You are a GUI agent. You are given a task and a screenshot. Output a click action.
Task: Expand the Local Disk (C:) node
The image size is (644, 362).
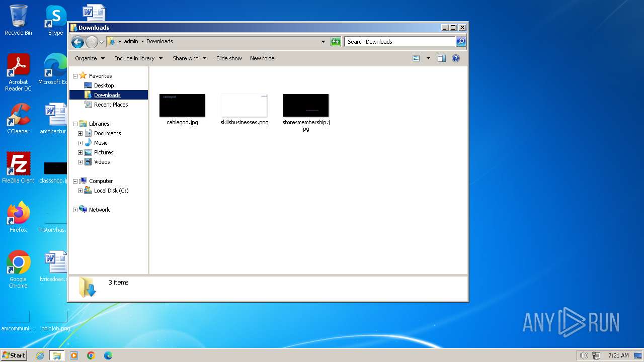pyautogui.click(x=80, y=191)
